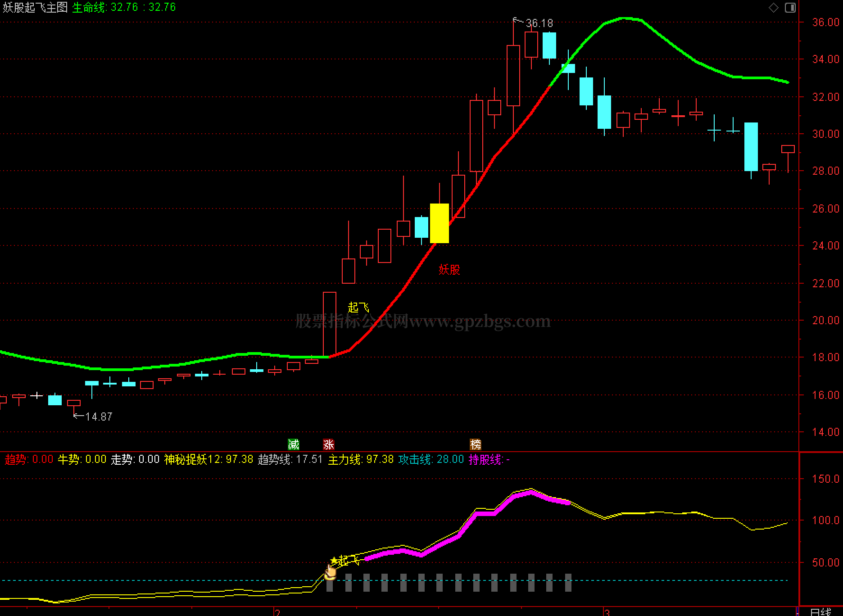This screenshot has height=616, width=843.
Task: Click the pointing hand 起飞 signal icon
Action: (x=331, y=572)
